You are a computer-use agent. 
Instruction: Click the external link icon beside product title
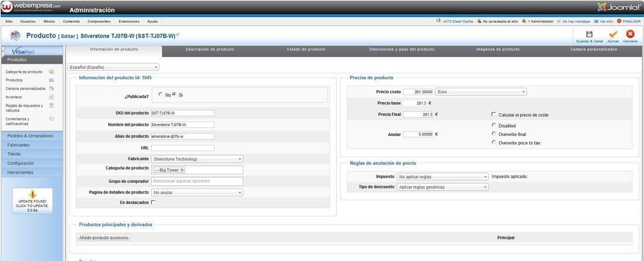(x=178, y=35)
